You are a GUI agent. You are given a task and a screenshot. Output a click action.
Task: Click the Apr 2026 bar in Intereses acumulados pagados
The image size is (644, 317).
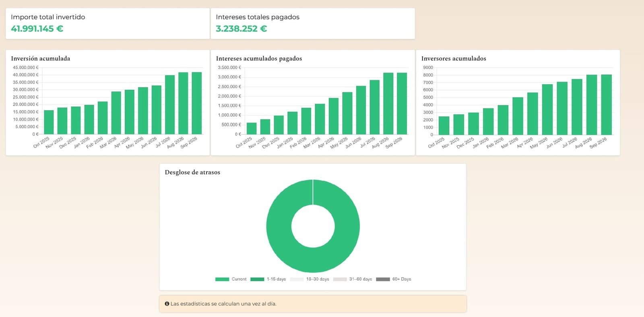(x=334, y=116)
